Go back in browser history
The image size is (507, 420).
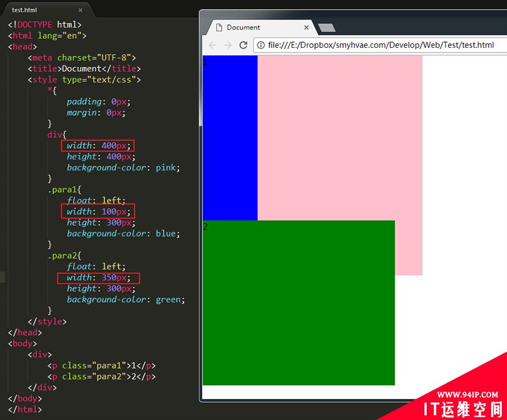pos(212,45)
